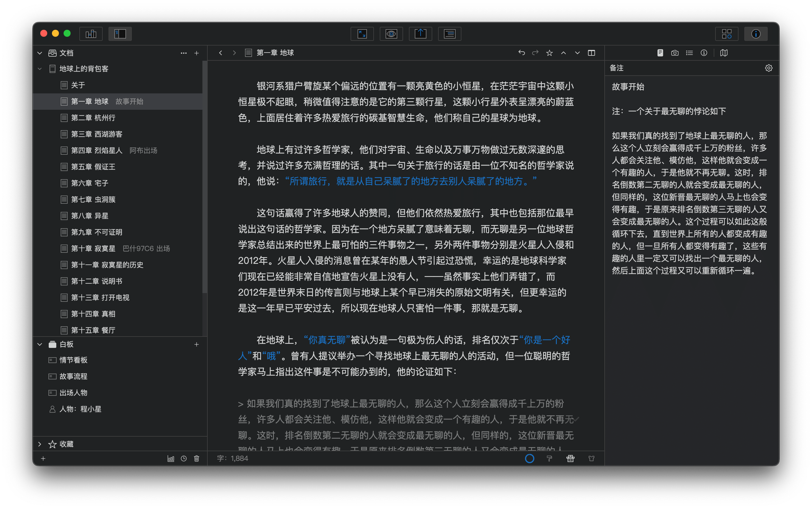Open the 出场人物 whiteboard
The image size is (812, 509).
[x=120, y=393]
